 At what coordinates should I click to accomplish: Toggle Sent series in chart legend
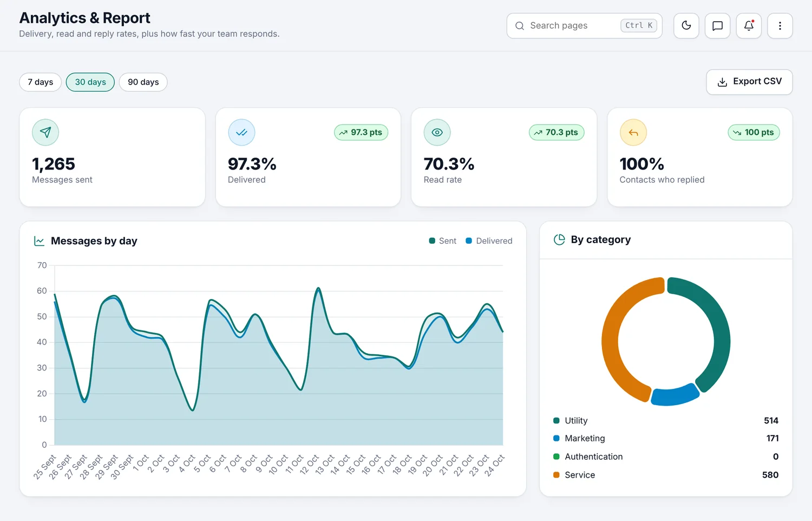point(443,241)
